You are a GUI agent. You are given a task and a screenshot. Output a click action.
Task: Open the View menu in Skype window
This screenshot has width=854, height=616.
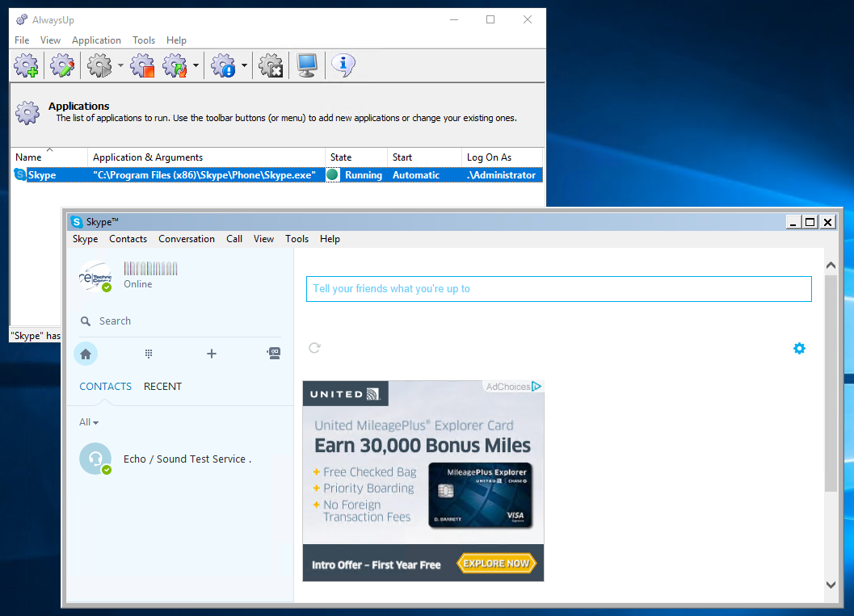point(263,239)
